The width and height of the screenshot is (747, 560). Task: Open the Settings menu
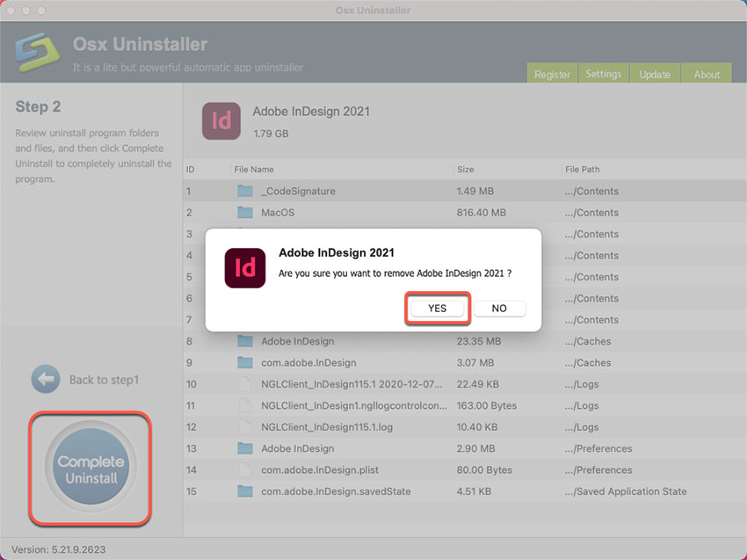pyautogui.click(x=604, y=74)
